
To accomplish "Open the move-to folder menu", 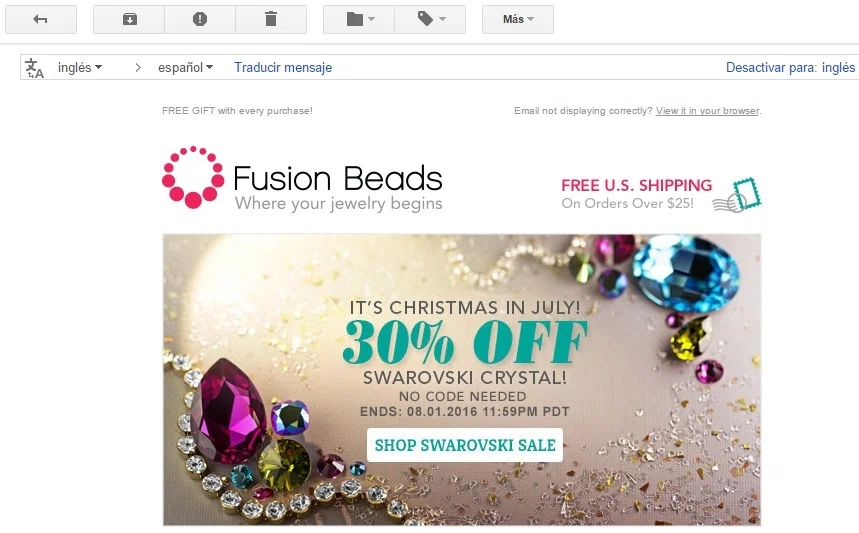I will click(x=359, y=20).
